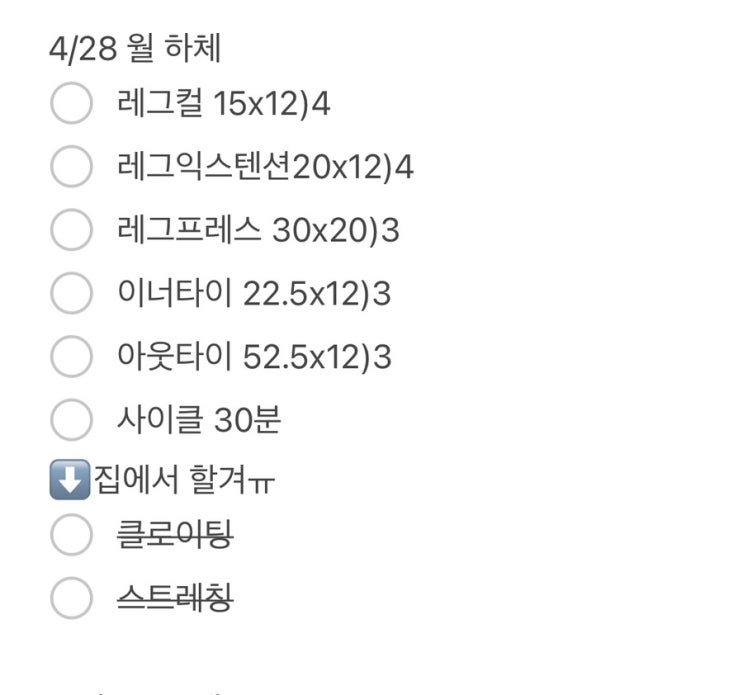Tick the 레그익스텐션 20x12)4 circle
Viewport: 743px width, 695px height.
pyautogui.click(x=71, y=167)
